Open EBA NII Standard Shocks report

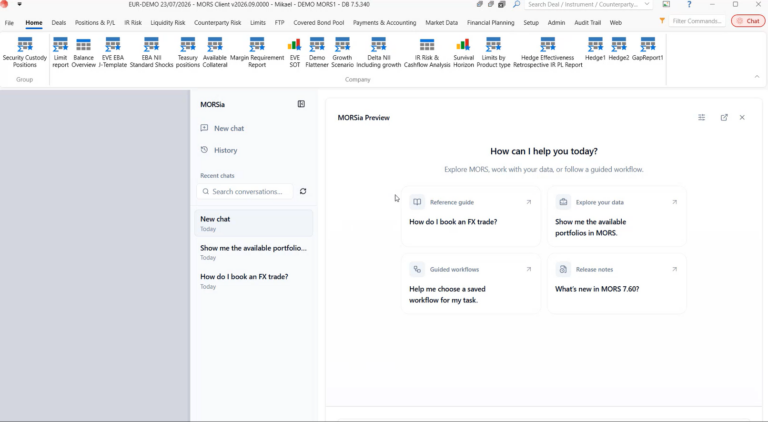tap(151, 52)
